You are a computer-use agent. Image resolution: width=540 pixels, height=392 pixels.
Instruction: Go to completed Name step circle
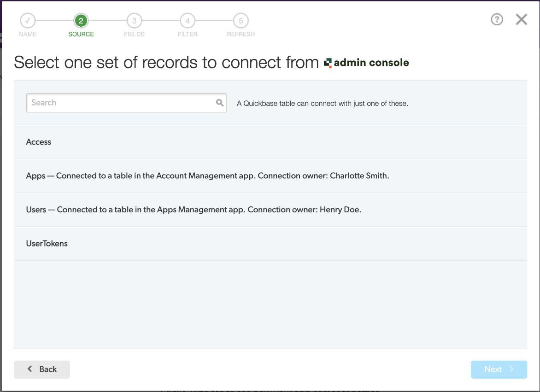[28, 21]
